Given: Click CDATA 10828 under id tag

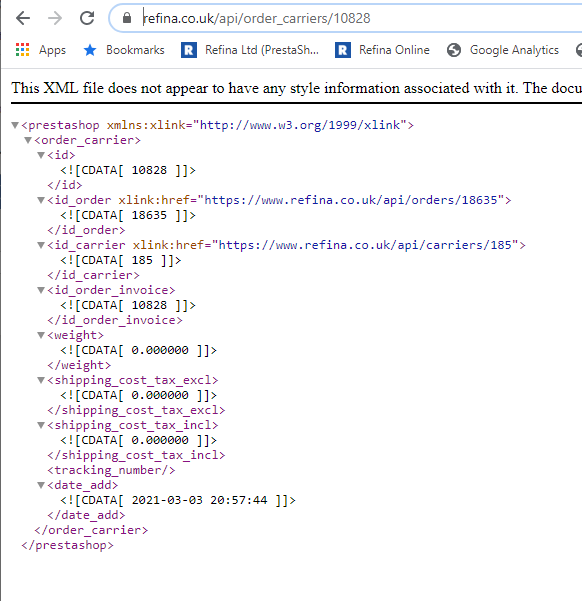Looking at the screenshot, I should (128, 170).
